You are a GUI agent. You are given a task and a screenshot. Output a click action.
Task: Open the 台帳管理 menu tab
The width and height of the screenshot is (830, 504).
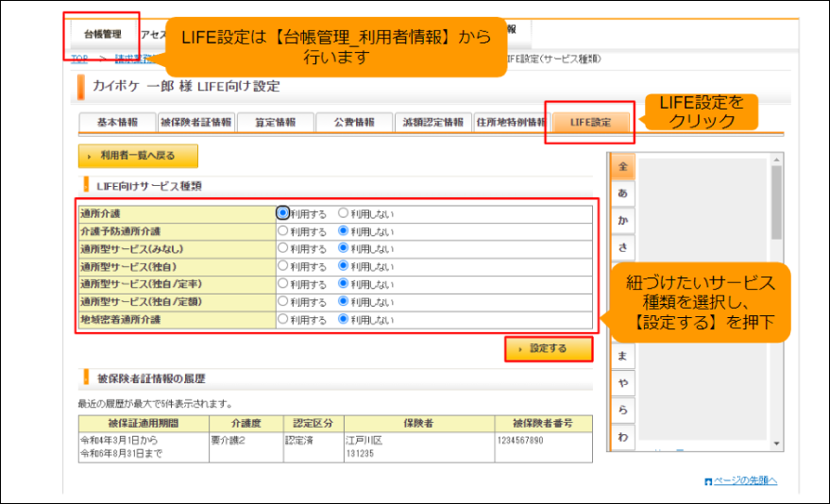(103, 34)
